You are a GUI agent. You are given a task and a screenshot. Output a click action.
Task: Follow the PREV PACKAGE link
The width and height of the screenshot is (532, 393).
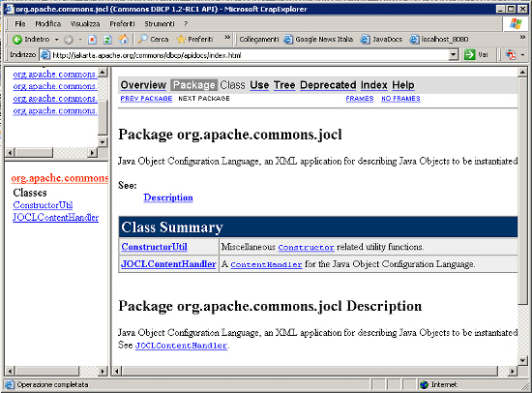coord(146,99)
